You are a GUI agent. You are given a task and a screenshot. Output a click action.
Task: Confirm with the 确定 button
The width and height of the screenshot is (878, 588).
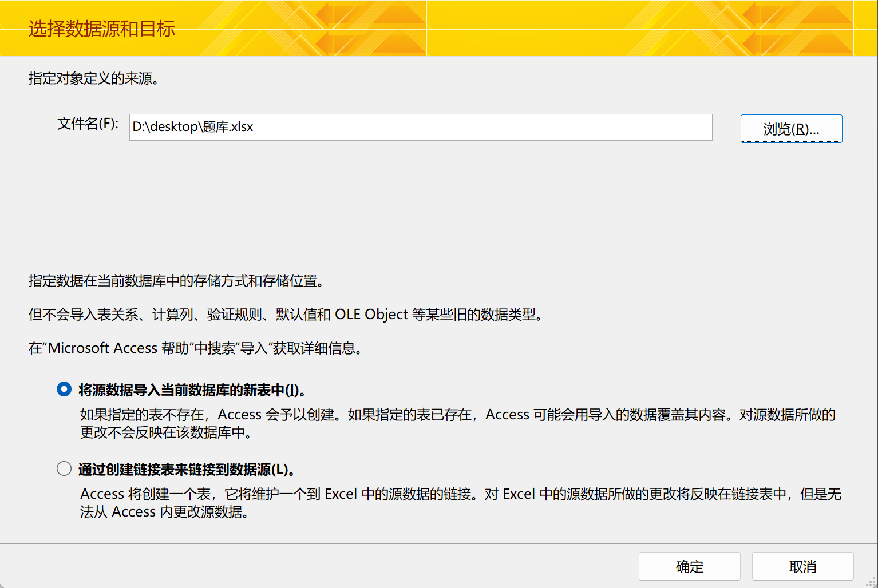689,566
